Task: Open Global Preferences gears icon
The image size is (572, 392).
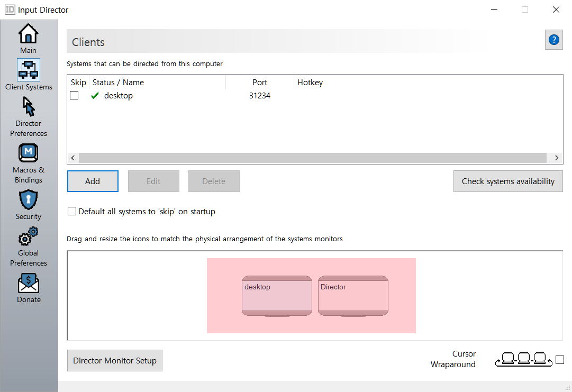Action: coord(29,236)
